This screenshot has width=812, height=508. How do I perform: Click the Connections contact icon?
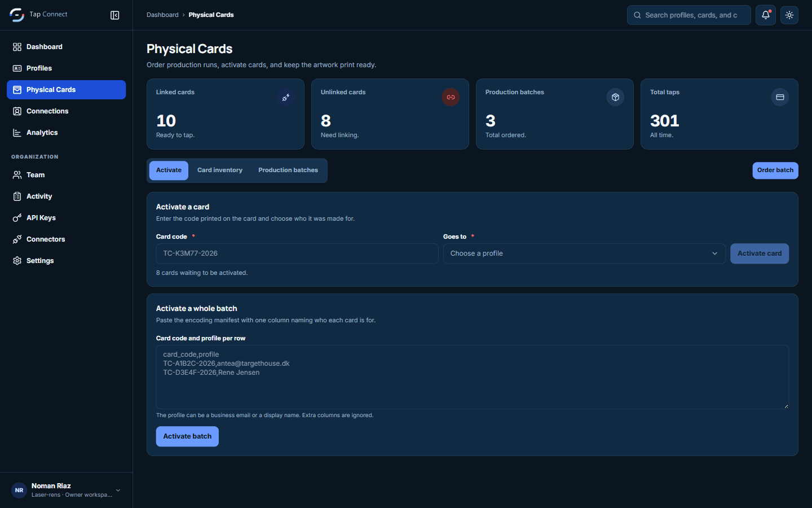tap(17, 111)
